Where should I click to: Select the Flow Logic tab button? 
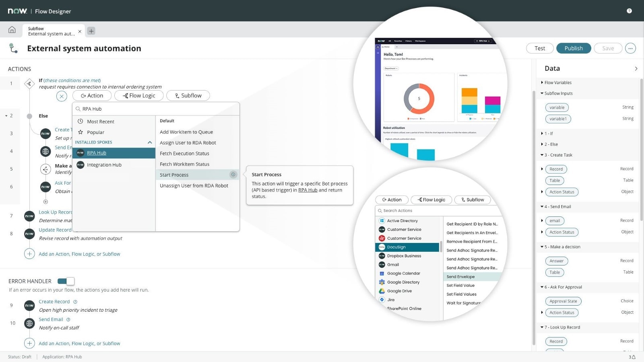tap(139, 96)
